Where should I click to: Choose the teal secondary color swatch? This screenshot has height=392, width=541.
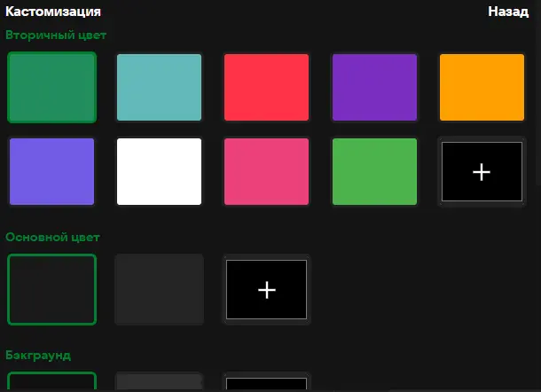(x=160, y=87)
